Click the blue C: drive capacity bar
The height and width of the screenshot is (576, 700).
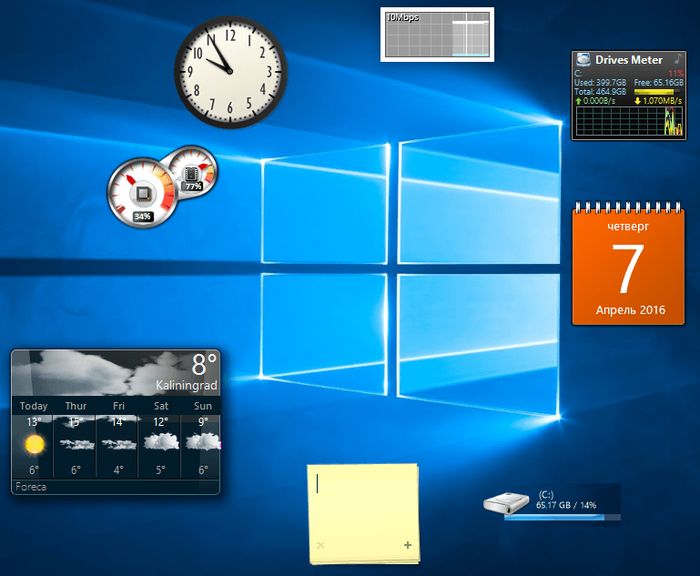click(x=562, y=518)
